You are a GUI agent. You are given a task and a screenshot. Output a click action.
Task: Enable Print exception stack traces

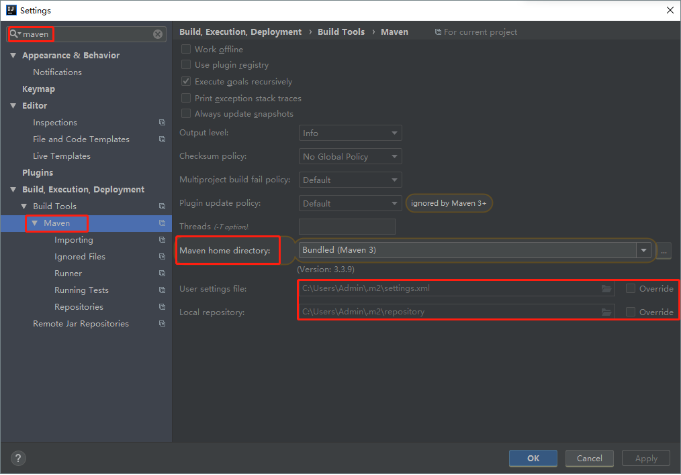coord(186,98)
